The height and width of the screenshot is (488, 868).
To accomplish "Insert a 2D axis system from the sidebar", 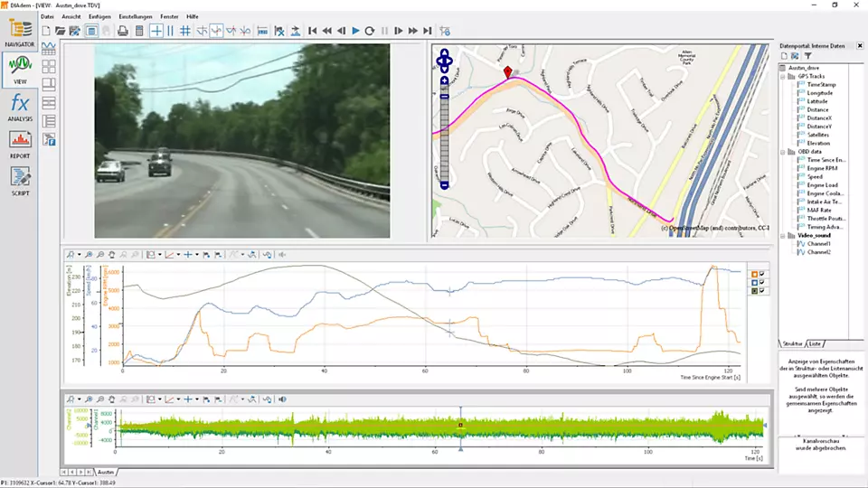I will click(49, 49).
